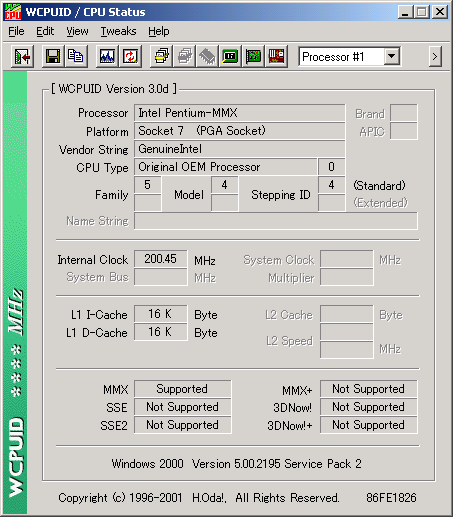This screenshot has height=517, width=453.
Task: Click the Internal Clock 200.45 value
Action: click(x=161, y=259)
